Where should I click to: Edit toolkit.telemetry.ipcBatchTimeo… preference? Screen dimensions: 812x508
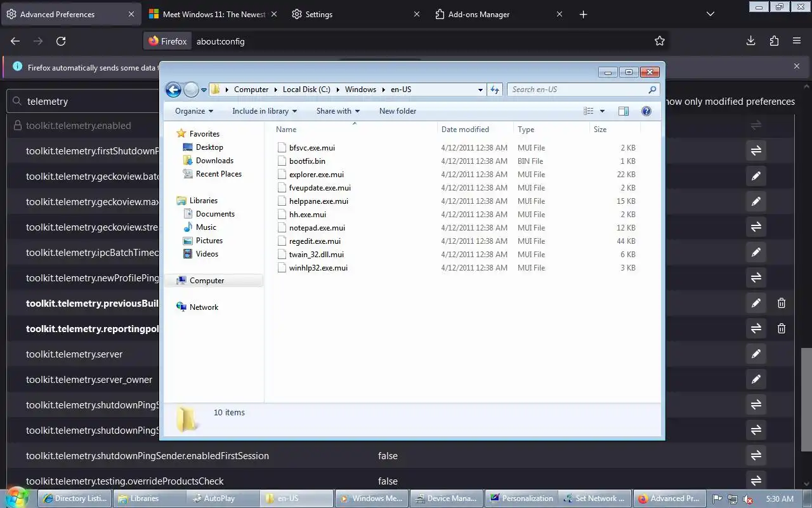click(756, 252)
